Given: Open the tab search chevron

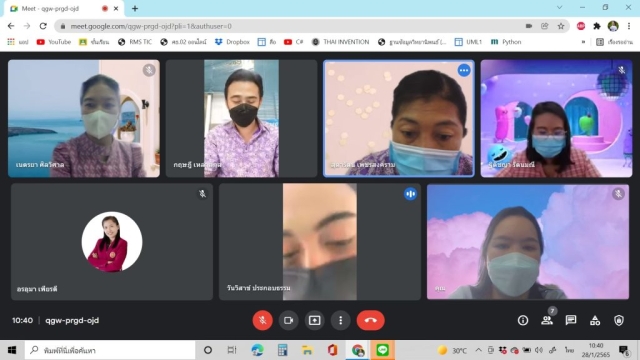Looking at the screenshot, I should [559, 7].
